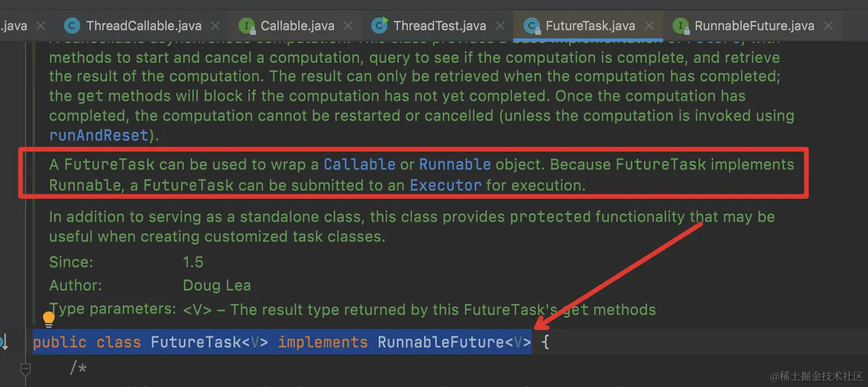Open the Callable.java tab
This screenshot has height=387, width=868.
pyautogui.click(x=297, y=26)
